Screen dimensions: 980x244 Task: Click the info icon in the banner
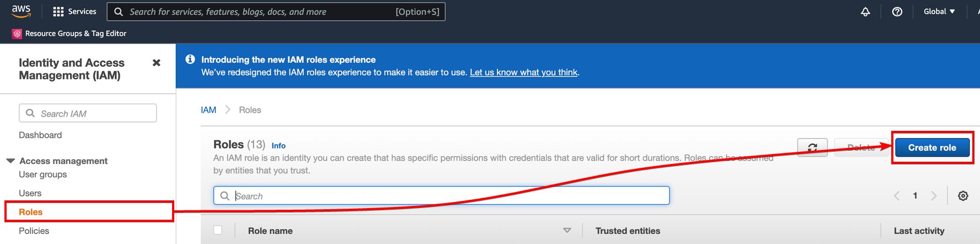pos(190,59)
